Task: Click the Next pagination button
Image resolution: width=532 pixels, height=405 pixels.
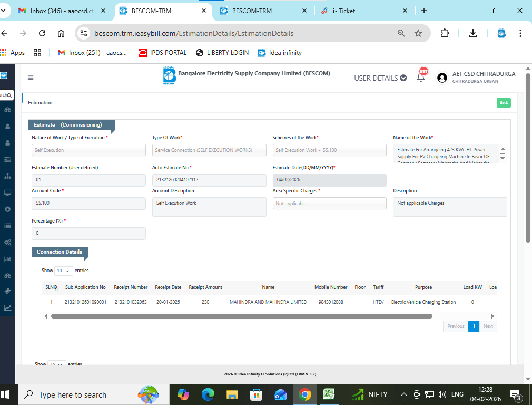Action: tap(488, 326)
